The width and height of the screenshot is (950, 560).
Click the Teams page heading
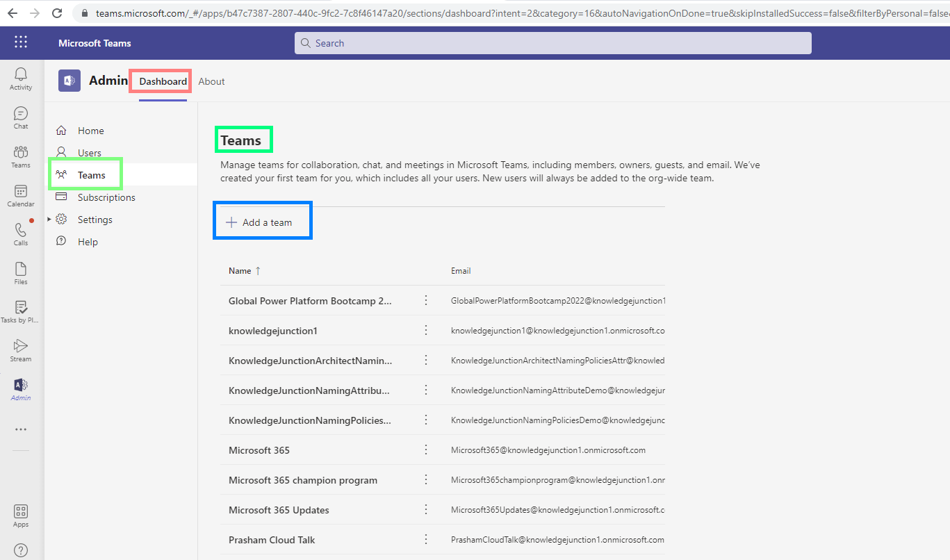tap(241, 140)
